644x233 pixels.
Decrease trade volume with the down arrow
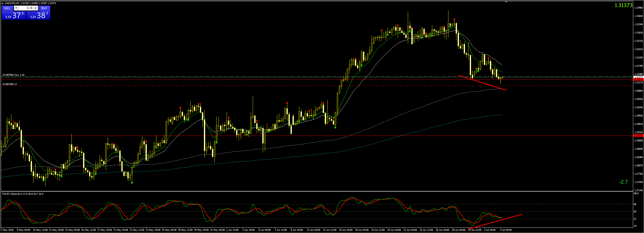[16, 8]
